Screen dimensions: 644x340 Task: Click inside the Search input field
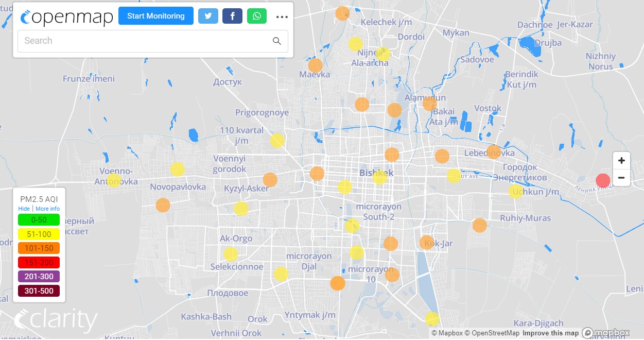point(144,41)
